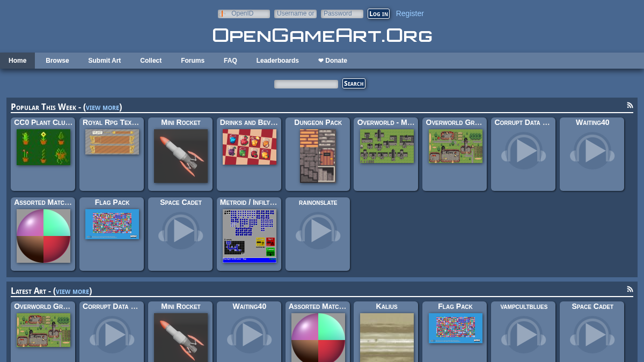
Task: Click the Register link
Action: pyautogui.click(x=410, y=13)
